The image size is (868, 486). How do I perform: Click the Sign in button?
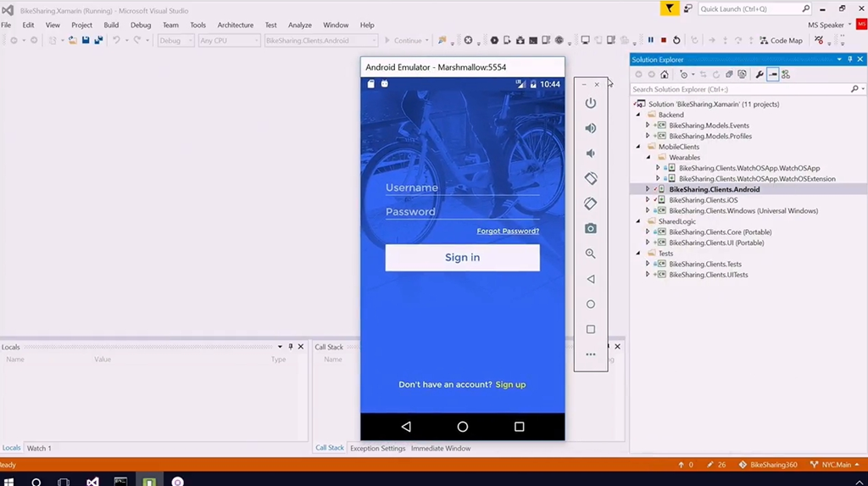(x=462, y=258)
